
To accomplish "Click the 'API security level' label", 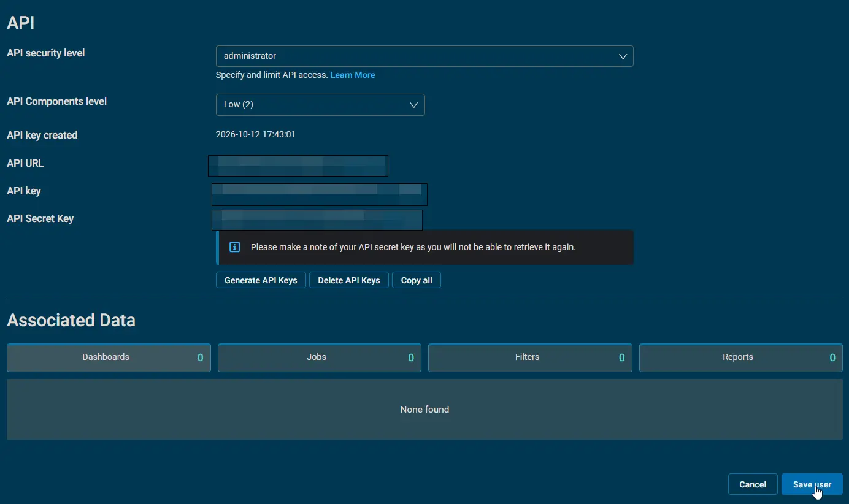I will pyautogui.click(x=46, y=53).
